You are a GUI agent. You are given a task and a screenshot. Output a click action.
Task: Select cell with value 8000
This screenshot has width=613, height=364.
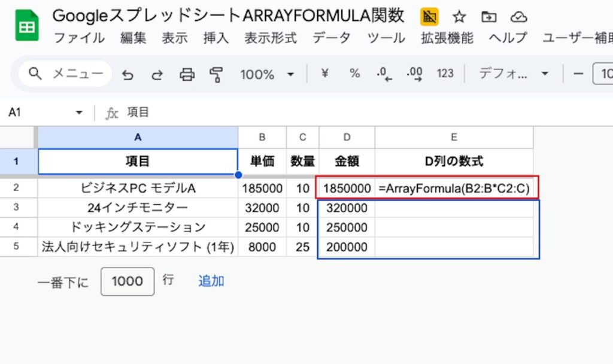(x=262, y=247)
